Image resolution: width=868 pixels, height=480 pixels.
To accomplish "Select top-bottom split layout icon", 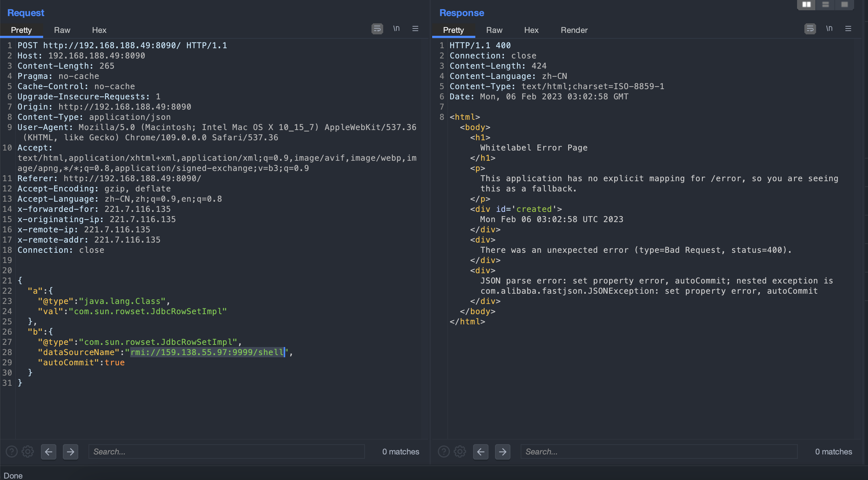I will pos(826,4).
